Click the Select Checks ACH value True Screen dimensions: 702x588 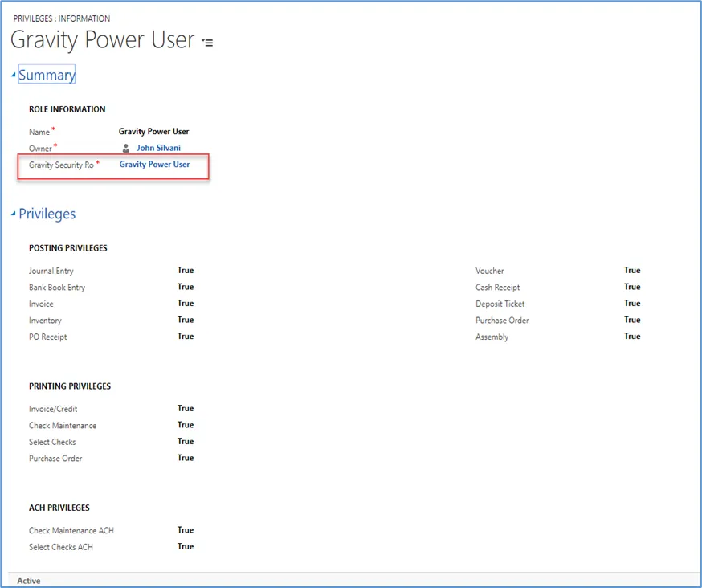[186, 547]
